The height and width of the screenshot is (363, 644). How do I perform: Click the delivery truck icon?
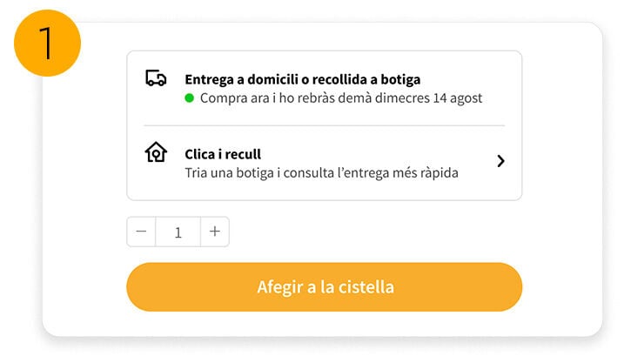[x=156, y=78]
